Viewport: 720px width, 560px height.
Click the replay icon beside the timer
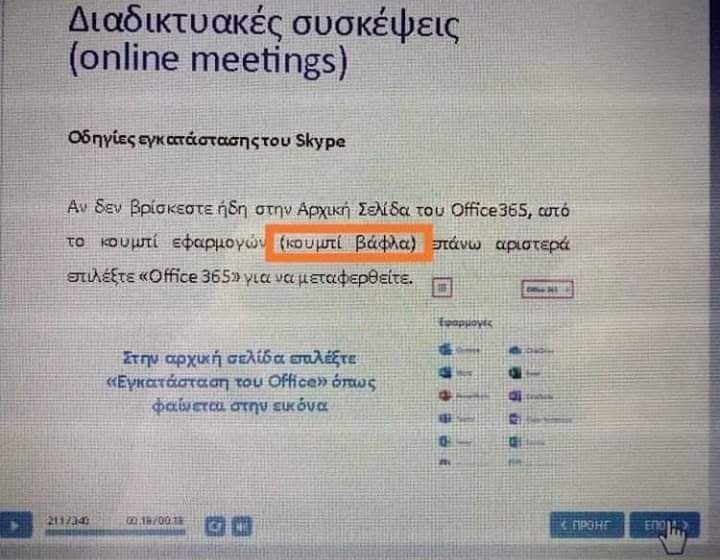(215, 526)
